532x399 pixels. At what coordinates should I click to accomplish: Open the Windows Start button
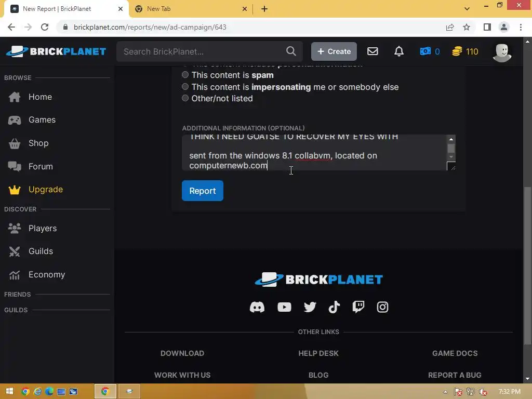click(9, 391)
